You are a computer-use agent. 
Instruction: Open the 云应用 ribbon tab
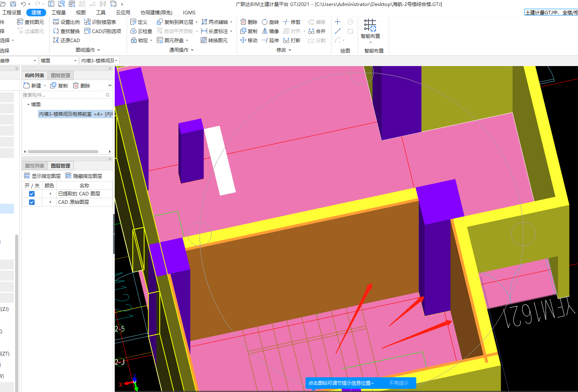pos(123,12)
